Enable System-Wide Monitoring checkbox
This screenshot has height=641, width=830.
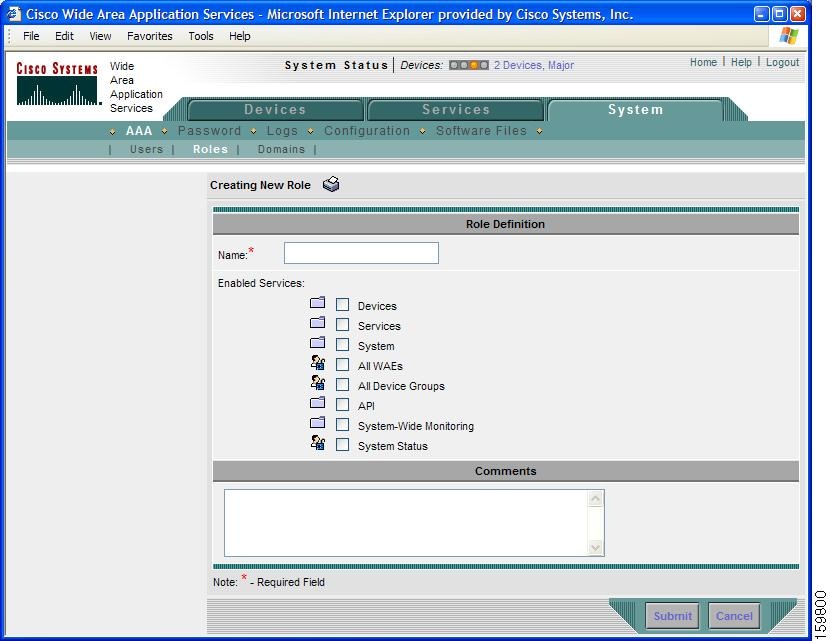[342, 425]
